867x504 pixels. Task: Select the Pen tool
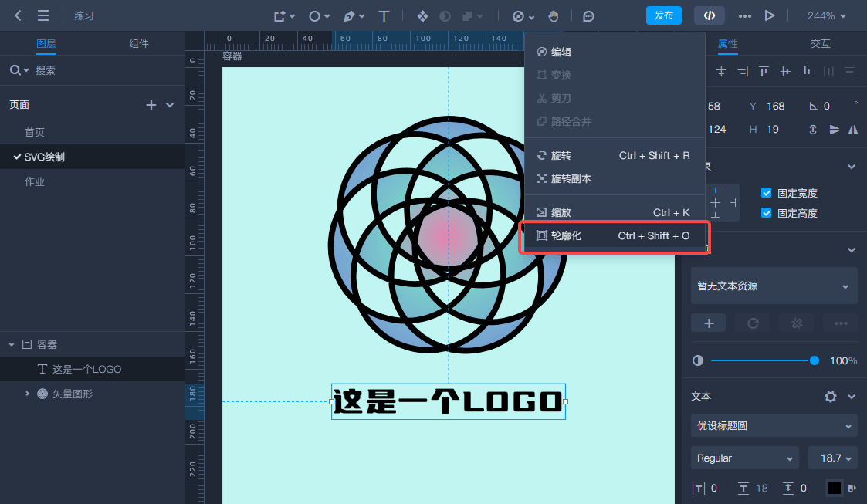(349, 15)
